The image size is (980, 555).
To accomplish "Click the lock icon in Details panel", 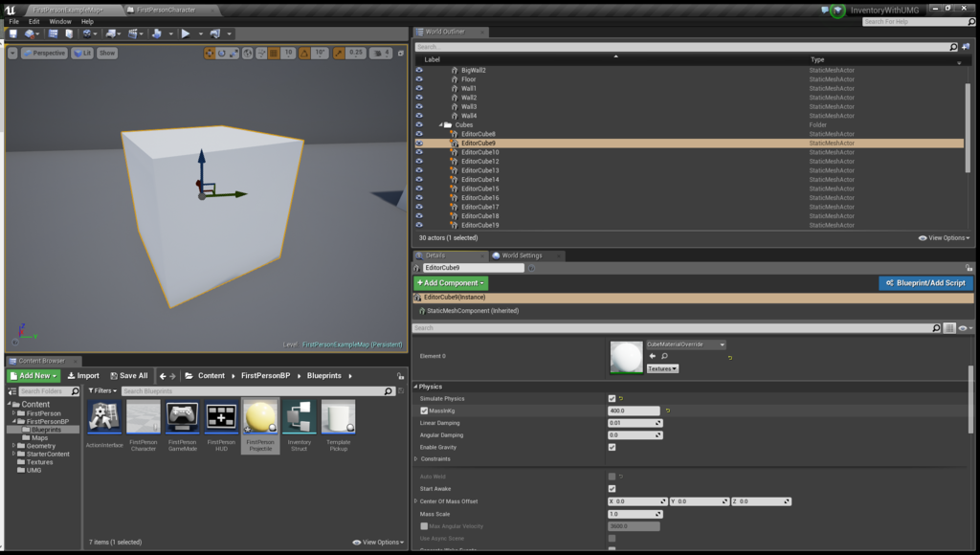I will (969, 268).
